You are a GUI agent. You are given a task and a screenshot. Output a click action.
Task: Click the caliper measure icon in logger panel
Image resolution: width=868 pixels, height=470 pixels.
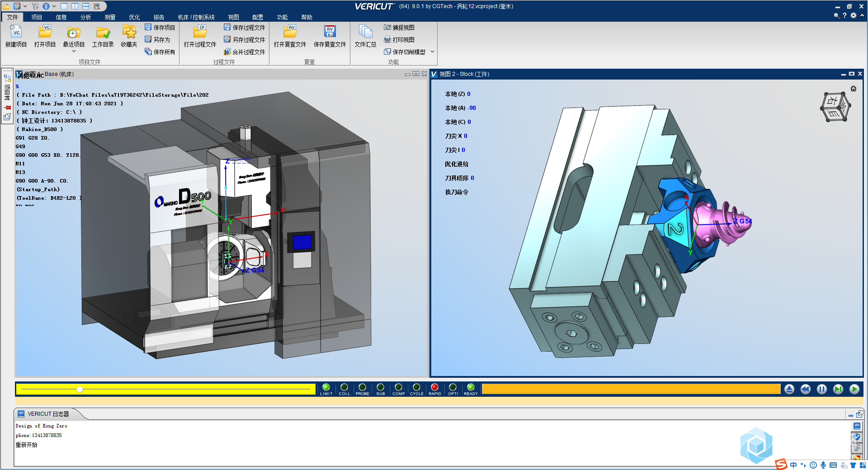(x=857, y=448)
